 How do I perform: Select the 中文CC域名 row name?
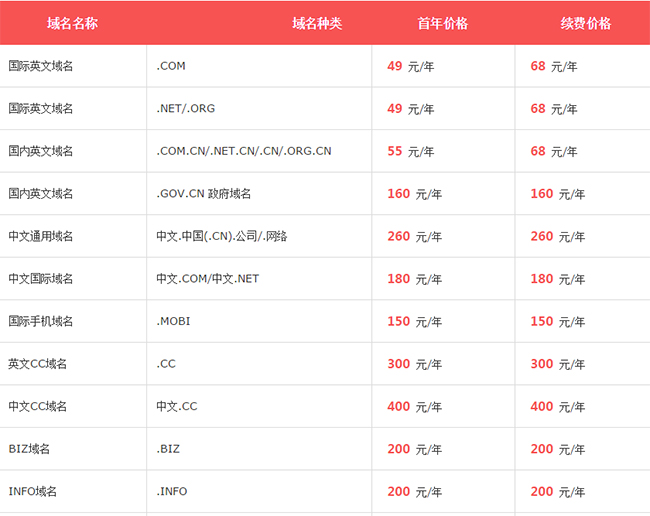coord(37,406)
